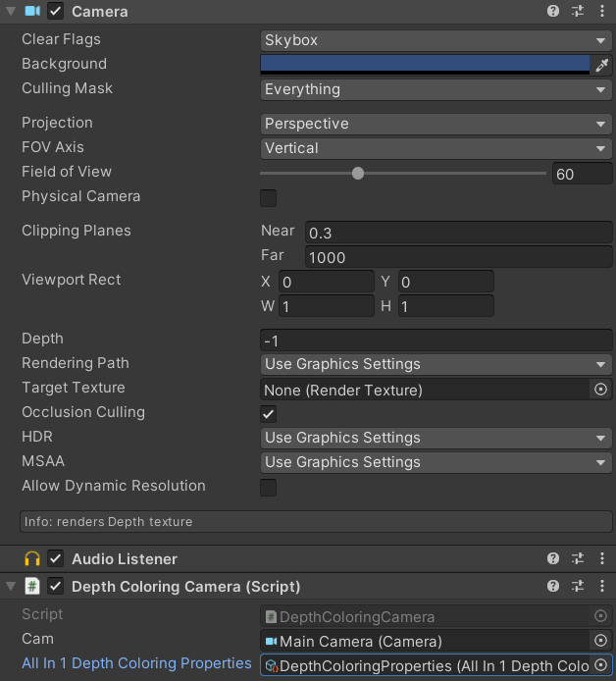Open Camera component more options menu
This screenshot has width=616, height=681.
point(601,11)
